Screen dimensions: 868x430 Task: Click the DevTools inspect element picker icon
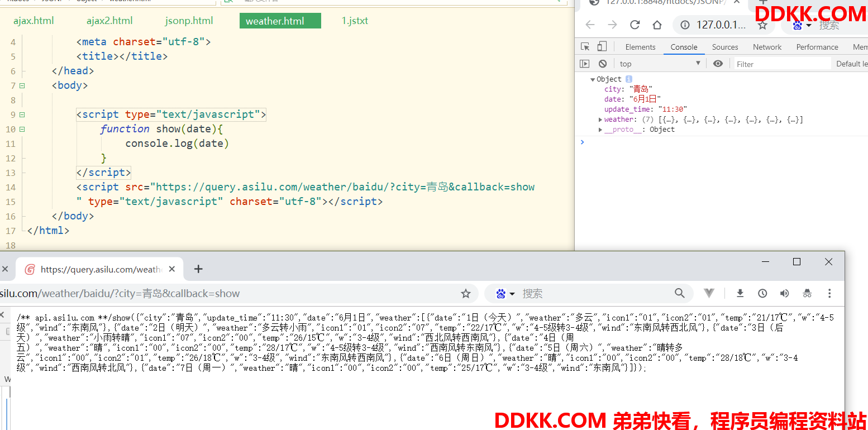pos(585,47)
